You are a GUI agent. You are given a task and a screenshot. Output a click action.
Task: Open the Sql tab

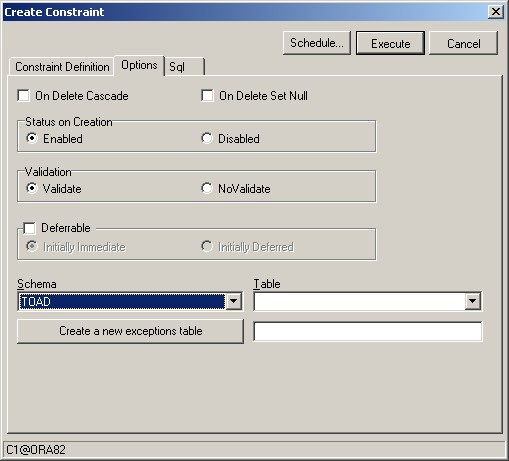[x=184, y=67]
